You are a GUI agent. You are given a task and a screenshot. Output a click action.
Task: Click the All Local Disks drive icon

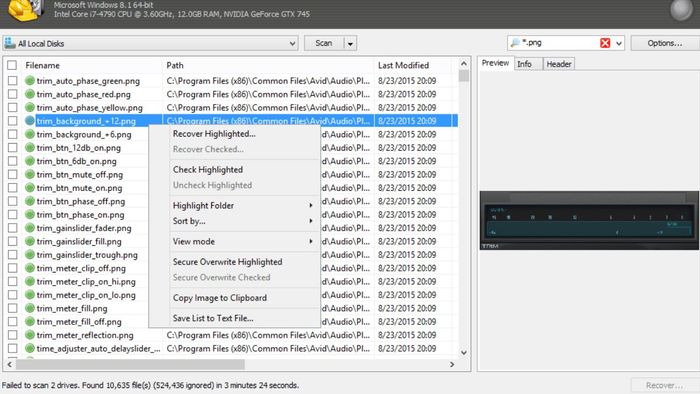tap(10, 43)
